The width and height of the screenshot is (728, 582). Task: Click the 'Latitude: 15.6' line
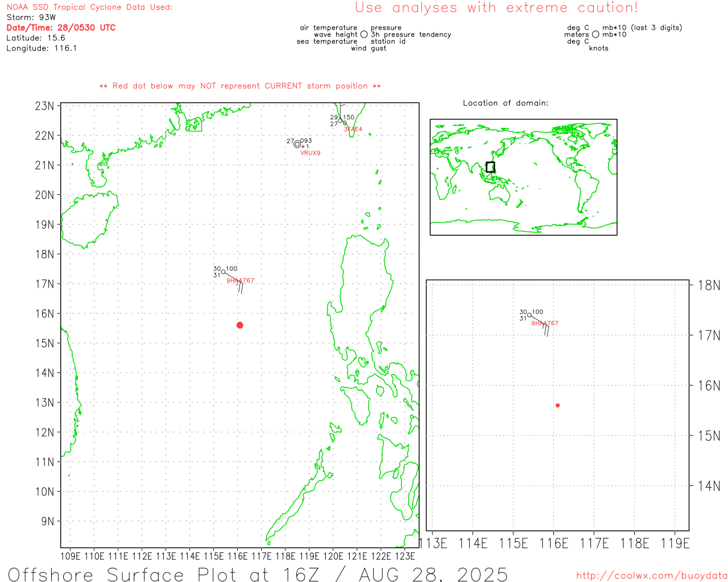click(x=36, y=38)
